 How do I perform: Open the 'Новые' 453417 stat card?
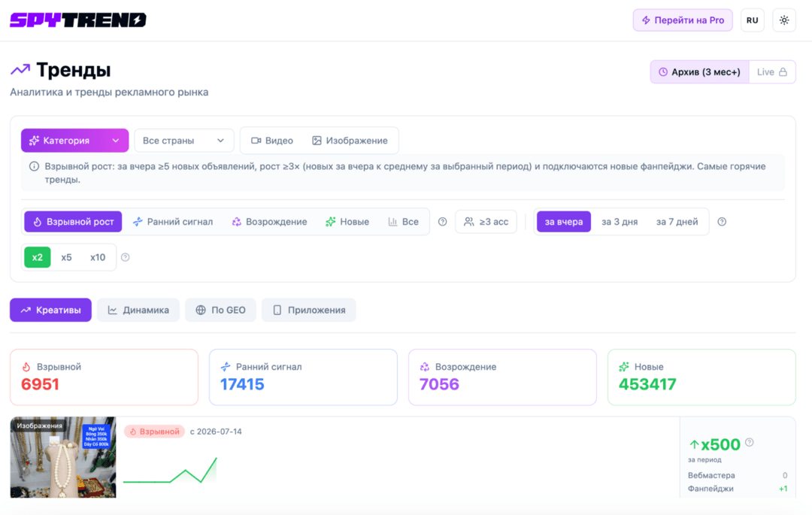click(701, 377)
